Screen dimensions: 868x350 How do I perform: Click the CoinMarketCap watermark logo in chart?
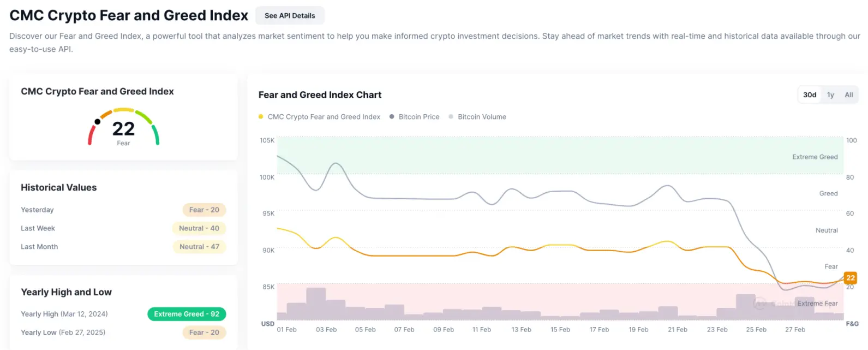759,304
